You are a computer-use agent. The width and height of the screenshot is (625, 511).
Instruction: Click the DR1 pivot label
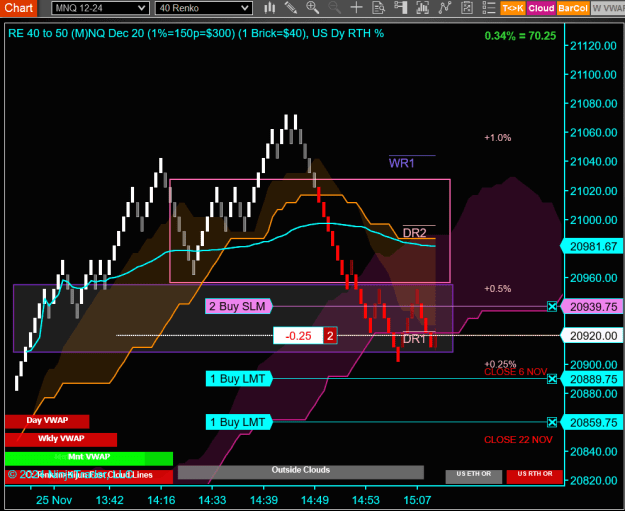tap(414, 339)
